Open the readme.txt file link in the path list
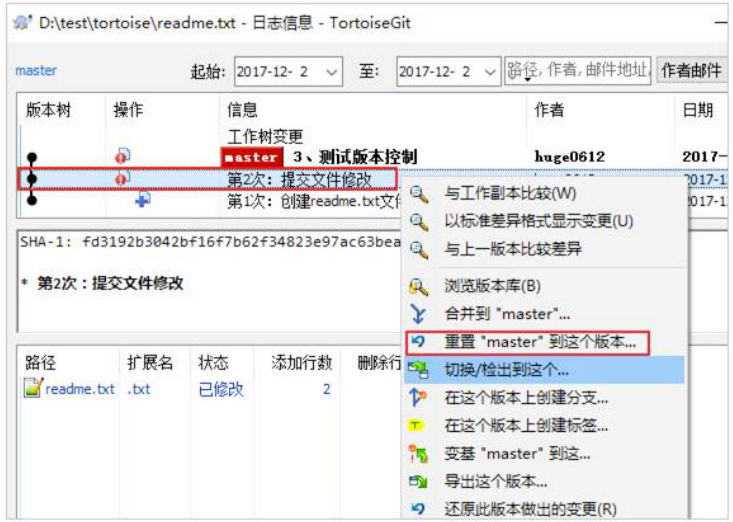 coord(80,389)
